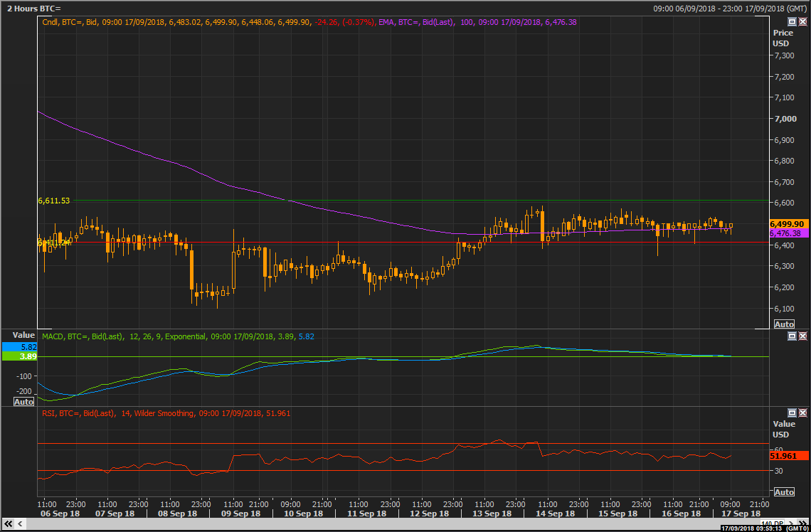
Task: Close the main candlestick price pane
Action: pyautogui.click(x=803, y=22)
